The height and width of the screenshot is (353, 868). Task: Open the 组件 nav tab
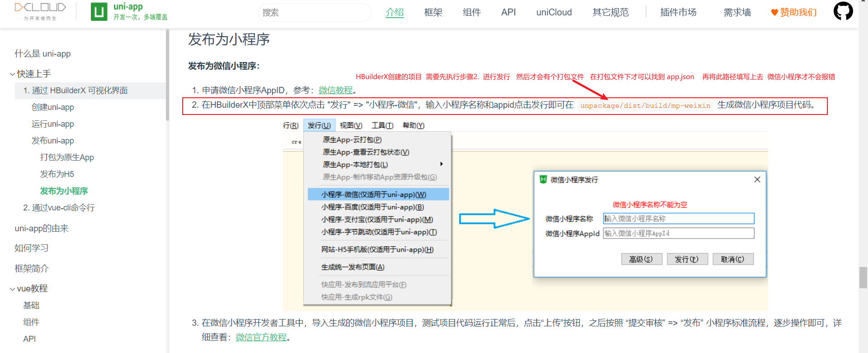[x=472, y=12]
